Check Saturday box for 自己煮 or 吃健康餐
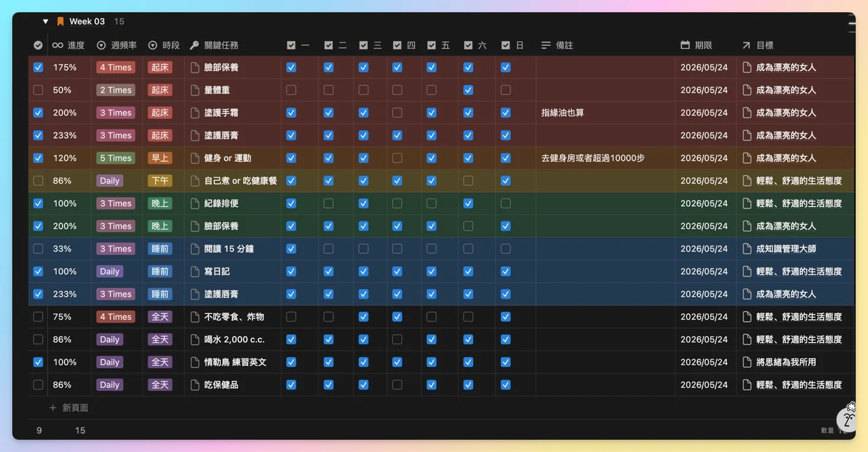This screenshot has height=452, width=868. coord(468,181)
